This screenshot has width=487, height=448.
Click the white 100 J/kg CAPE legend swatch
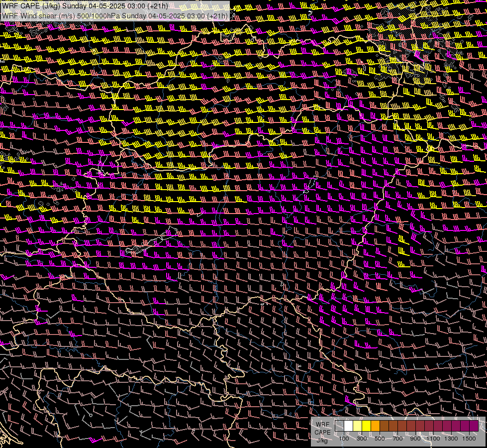click(349, 426)
